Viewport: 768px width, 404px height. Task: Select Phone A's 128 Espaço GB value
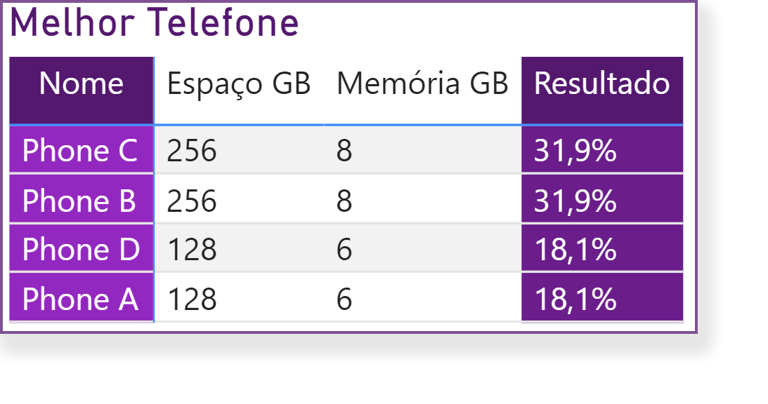tap(192, 298)
